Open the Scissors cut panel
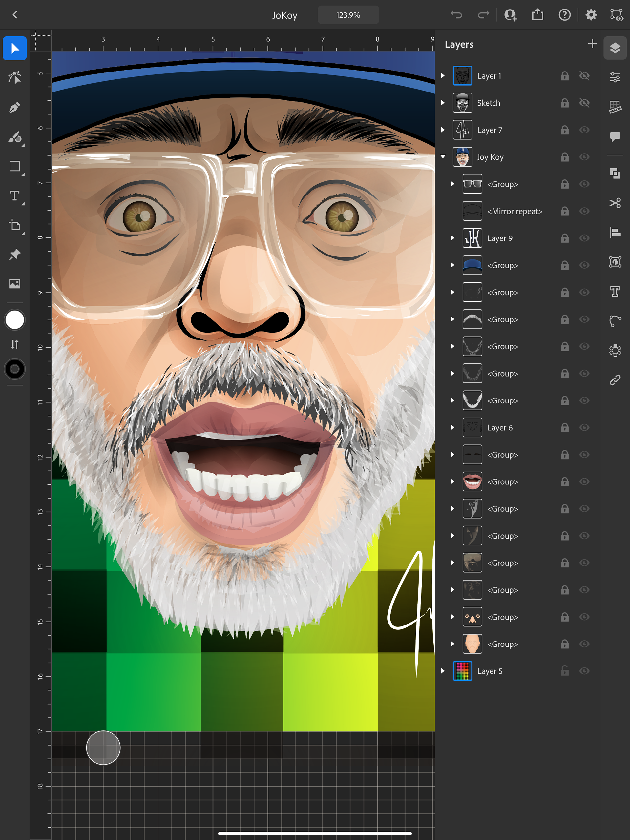Viewport: 630px width, 840px height. 615,203
